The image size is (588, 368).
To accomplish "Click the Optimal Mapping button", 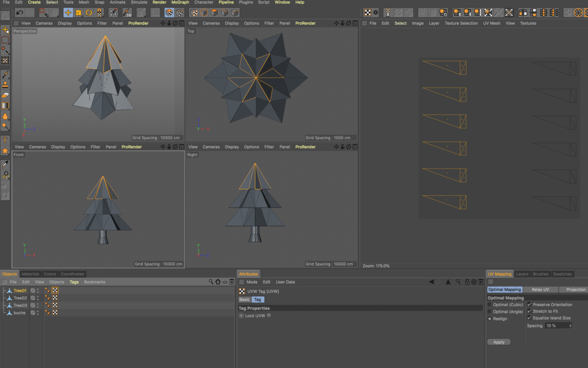I will [x=504, y=290].
